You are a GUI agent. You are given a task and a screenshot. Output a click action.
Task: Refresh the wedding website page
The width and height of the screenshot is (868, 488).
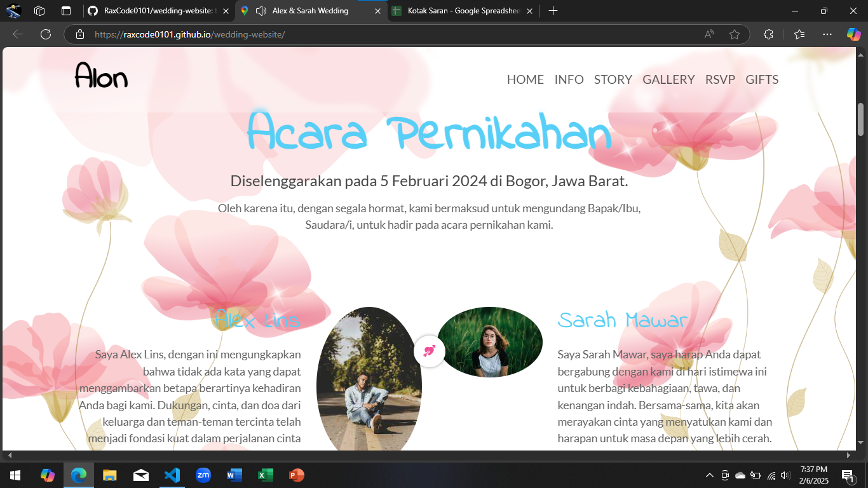pyautogui.click(x=46, y=34)
